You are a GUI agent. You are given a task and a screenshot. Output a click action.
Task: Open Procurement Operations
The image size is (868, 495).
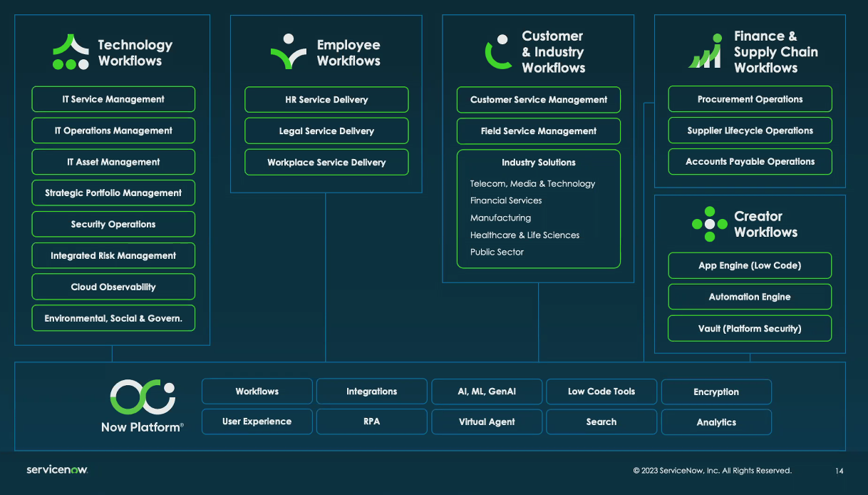(x=750, y=99)
